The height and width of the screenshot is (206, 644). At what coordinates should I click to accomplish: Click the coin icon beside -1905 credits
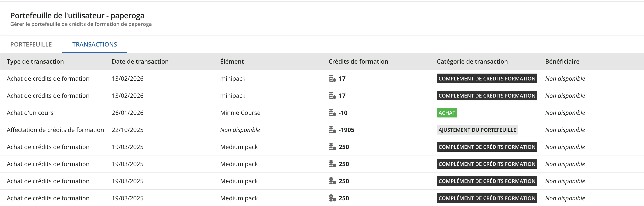point(332,130)
